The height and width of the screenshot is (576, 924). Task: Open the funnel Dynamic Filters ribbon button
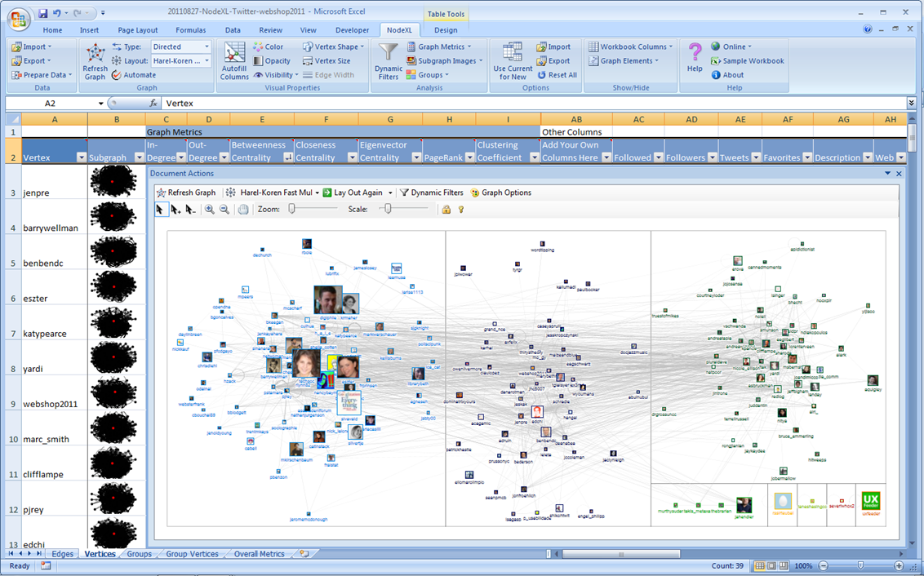[x=389, y=61]
